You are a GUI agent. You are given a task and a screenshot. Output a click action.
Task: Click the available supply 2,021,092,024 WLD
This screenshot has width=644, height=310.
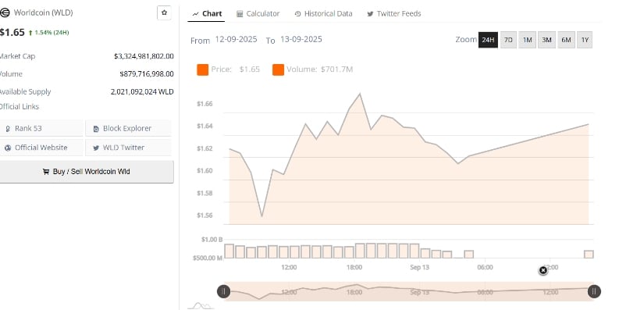142,92
